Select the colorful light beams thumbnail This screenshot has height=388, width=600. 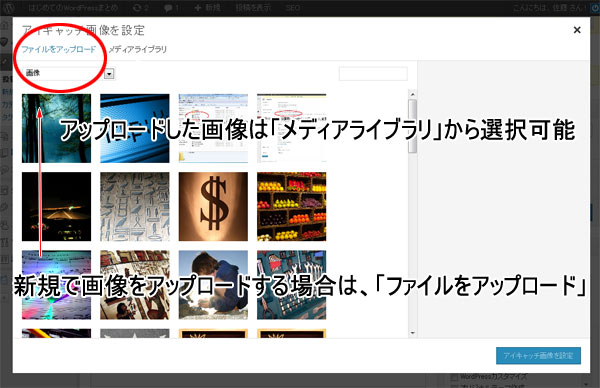tap(56, 285)
